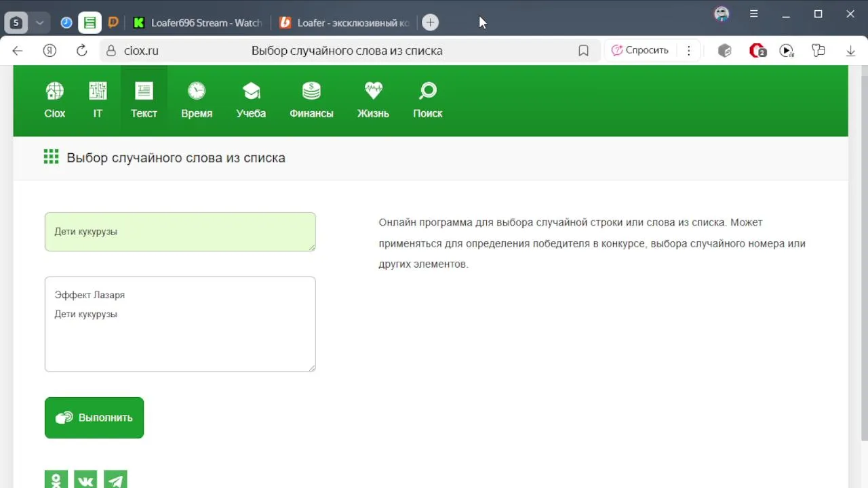Select the pinned orange P tab

point(113,22)
